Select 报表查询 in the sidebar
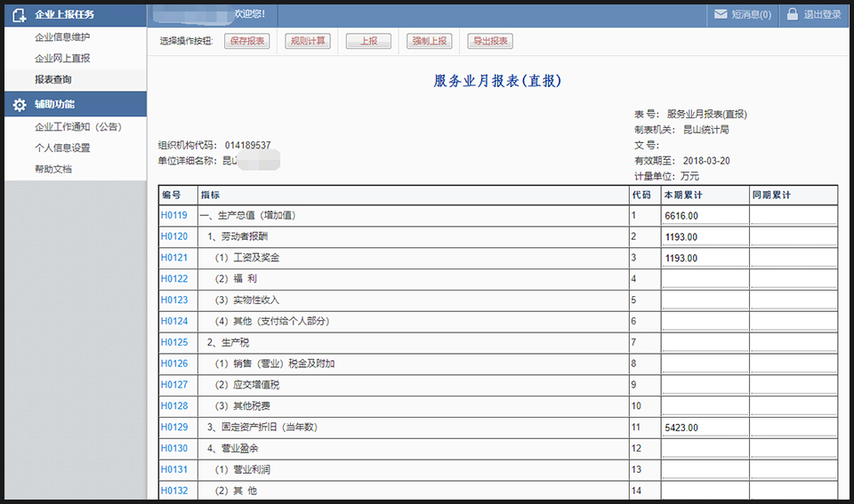 (x=53, y=80)
